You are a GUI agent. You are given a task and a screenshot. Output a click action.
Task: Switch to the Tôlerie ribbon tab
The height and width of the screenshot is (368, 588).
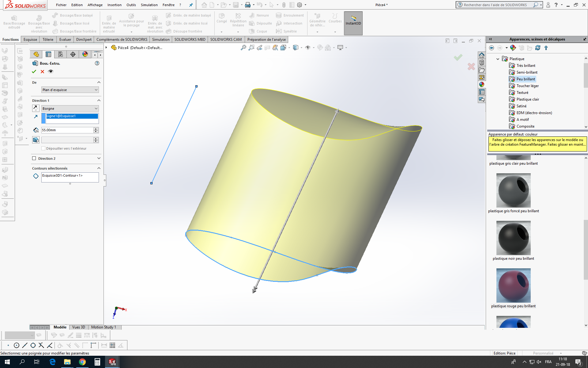(x=48, y=39)
